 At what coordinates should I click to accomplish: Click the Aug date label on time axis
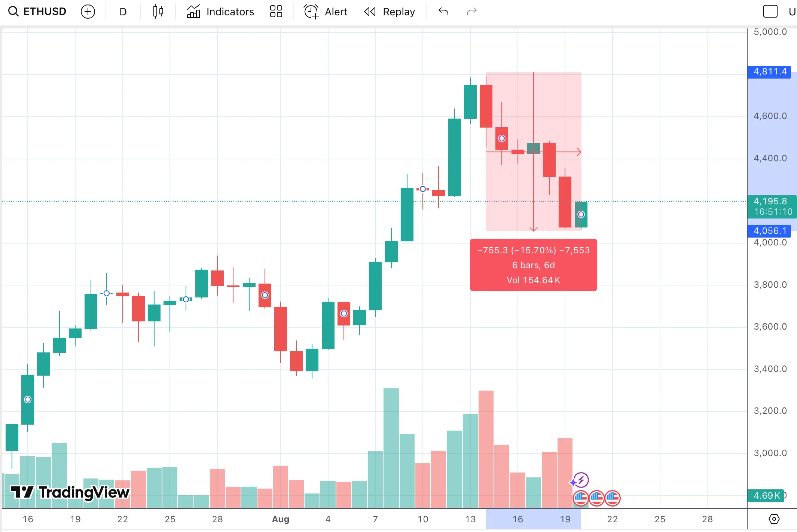281,519
